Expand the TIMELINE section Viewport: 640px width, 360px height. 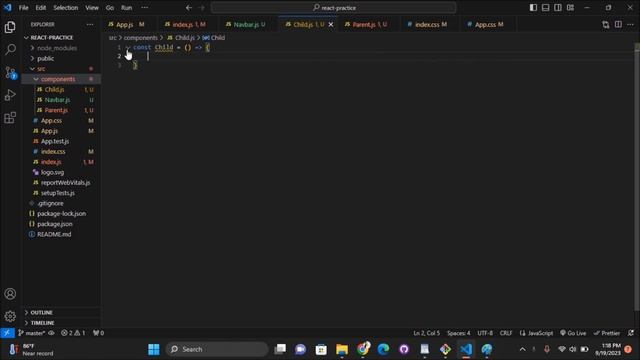(x=61, y=323)
